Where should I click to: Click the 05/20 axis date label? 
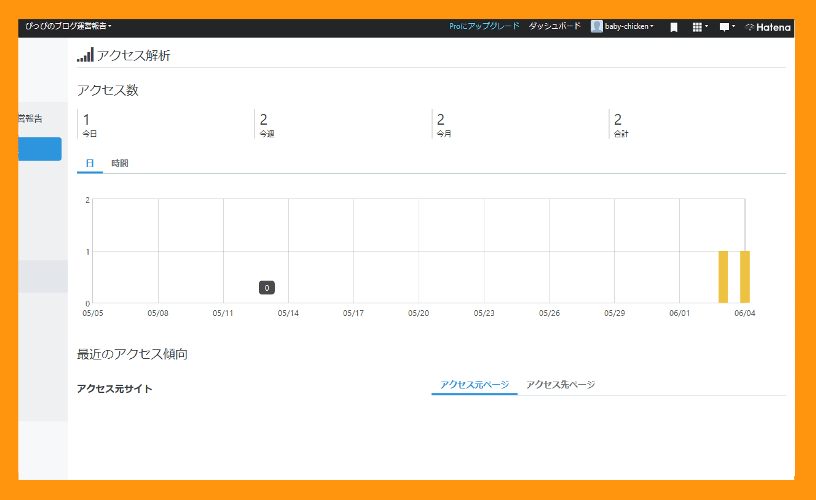point(418,313)
